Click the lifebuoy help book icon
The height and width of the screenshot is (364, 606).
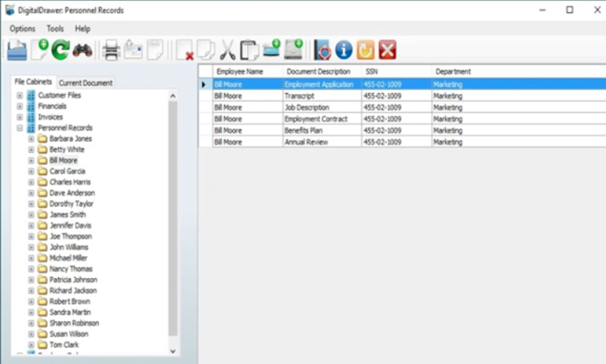[322, 50]
